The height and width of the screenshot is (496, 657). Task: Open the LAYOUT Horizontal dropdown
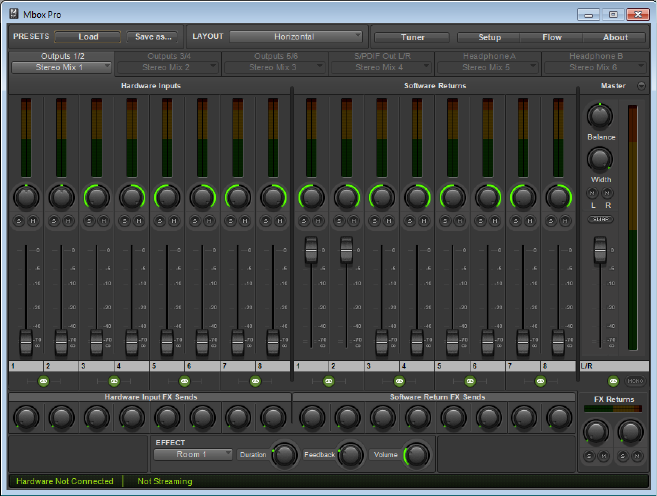[297, 37]
